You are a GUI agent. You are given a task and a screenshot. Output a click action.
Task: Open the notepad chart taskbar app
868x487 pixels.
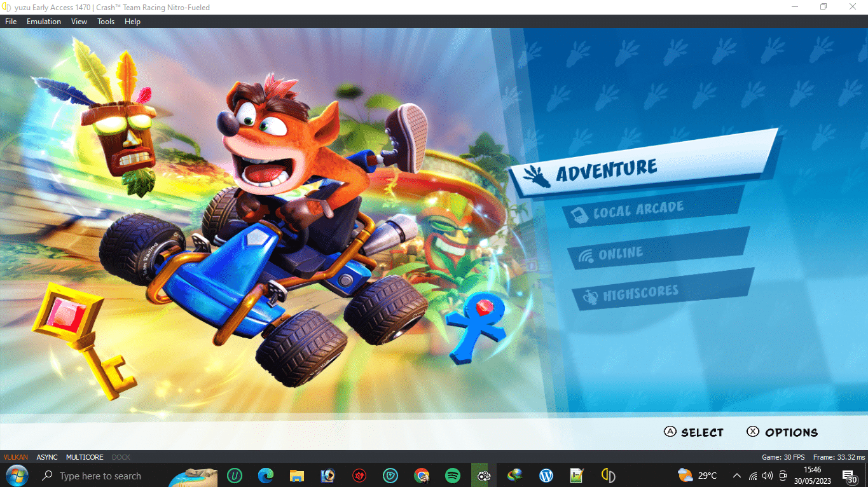[x=577, y=476]
